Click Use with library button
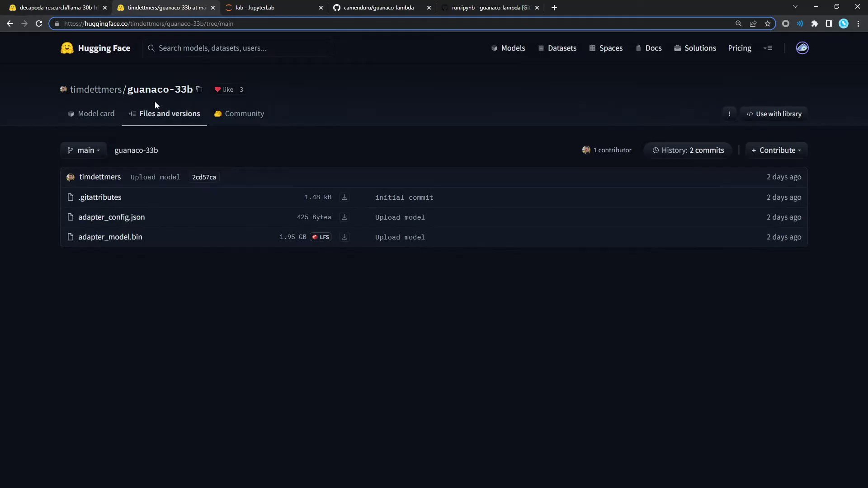The image size is (868, 488). pos(774,114)
